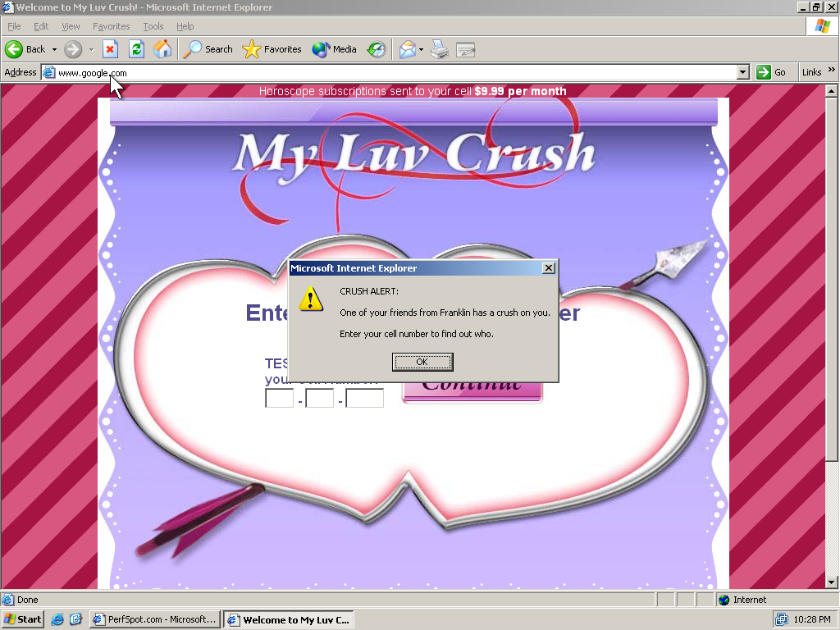Click the system tray network icon
This screenshot has width=840, height=630.
coord(782,620)
